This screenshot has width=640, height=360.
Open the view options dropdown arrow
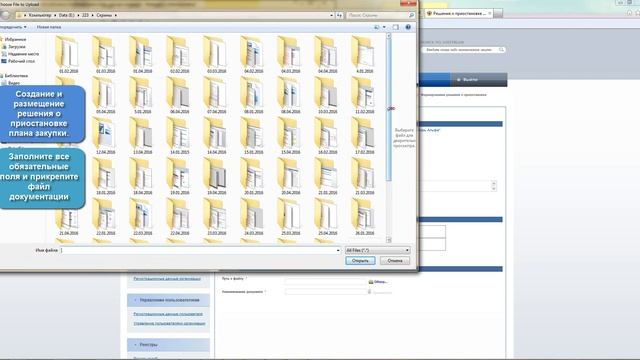384,27
